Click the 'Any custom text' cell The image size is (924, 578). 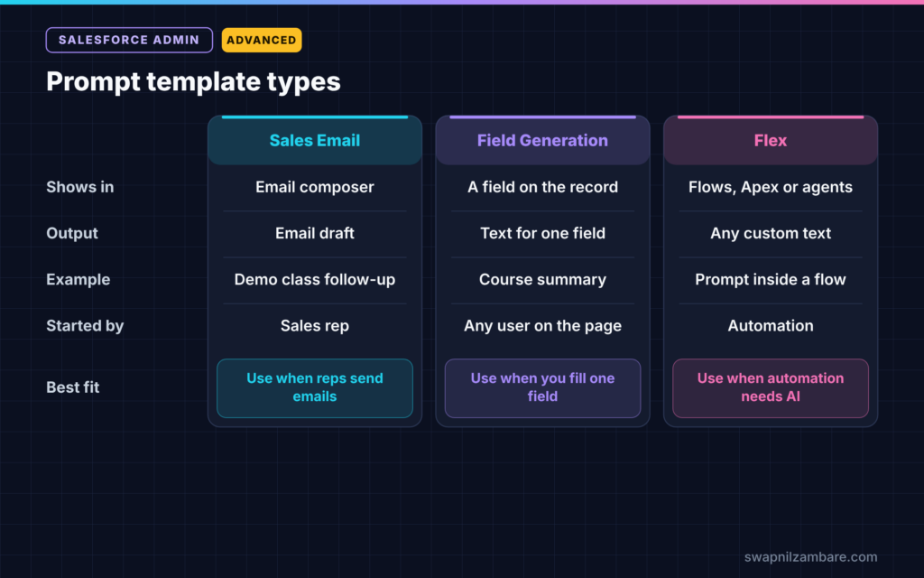pyautogui.click(x=771, y=234)
